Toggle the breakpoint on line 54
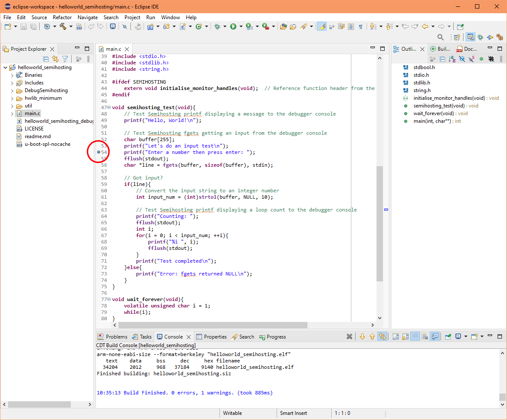This screenshot has height=420, width=507. point(99,152)
